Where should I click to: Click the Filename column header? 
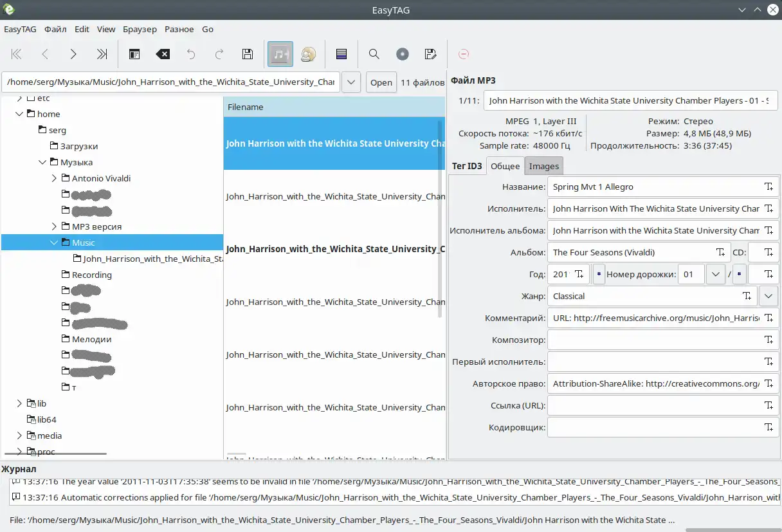point(334,107)
